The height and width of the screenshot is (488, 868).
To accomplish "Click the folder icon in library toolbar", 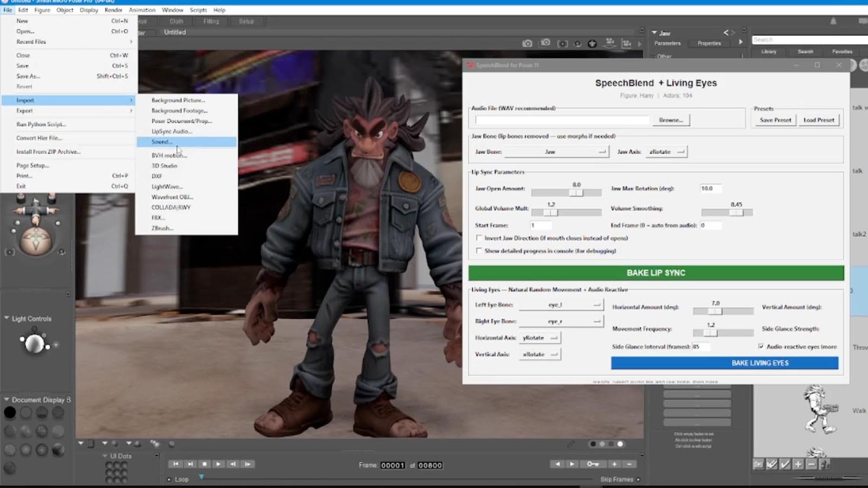I will (x=758, y=464).
